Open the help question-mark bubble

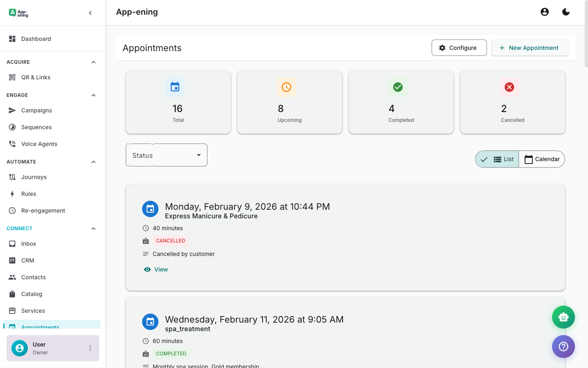563,346
